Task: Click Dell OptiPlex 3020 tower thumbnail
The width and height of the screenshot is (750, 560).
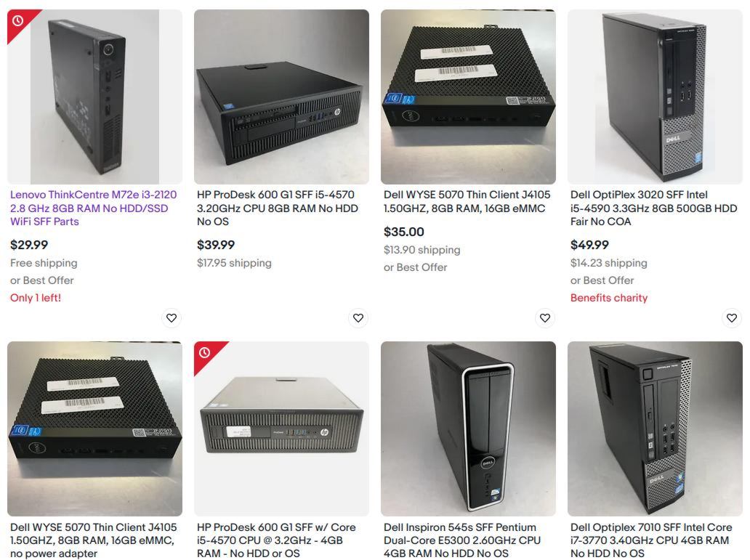Action: (x=655, y=97)
